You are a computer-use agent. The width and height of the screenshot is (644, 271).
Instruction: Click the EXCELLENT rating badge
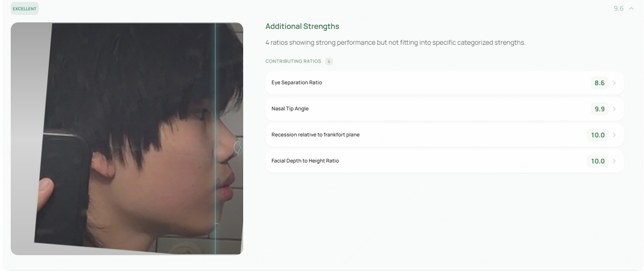pos(25,8)
